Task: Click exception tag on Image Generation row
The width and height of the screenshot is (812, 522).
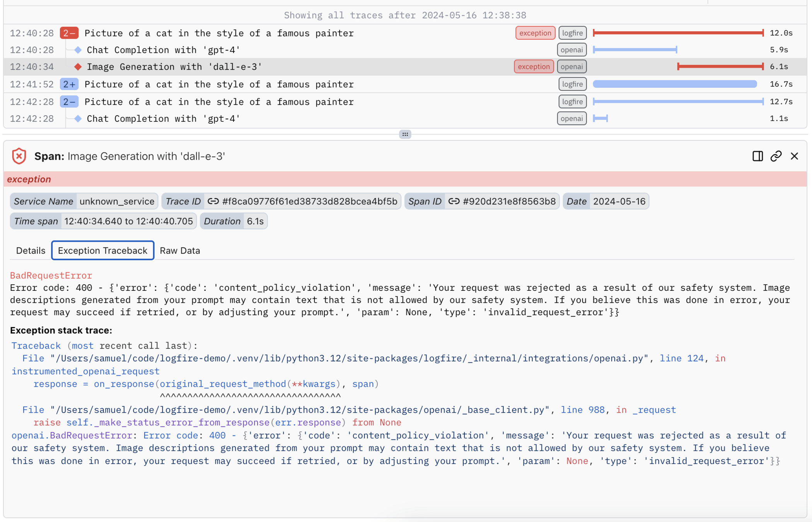Action: tap(534, 67)
